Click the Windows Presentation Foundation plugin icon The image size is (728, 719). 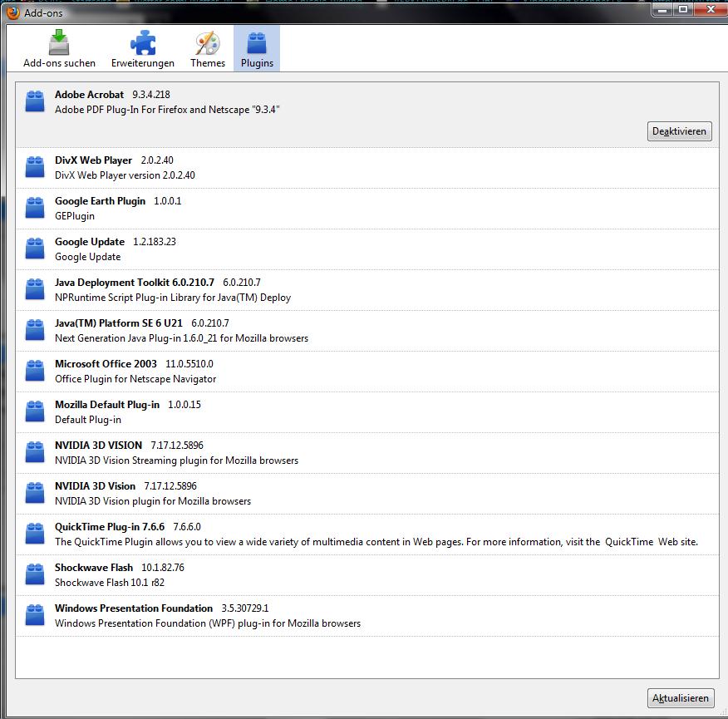(x=35, y=615)
